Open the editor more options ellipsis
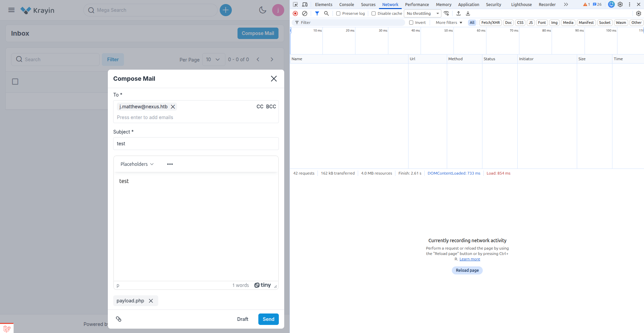 point(170,164)
